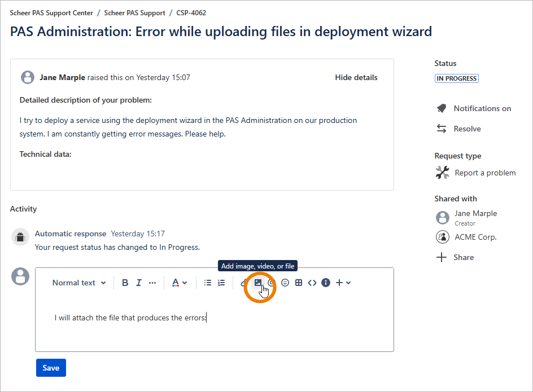
Task: Insert a link in the comment
Action: tap(244, 283)
